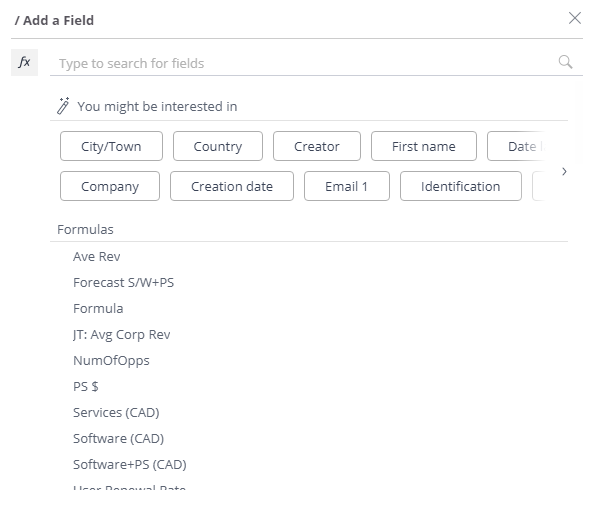Viewport: 596px width, 505px height.
Task: Close the Add a Field panel
Action: [x=575, y=18]
